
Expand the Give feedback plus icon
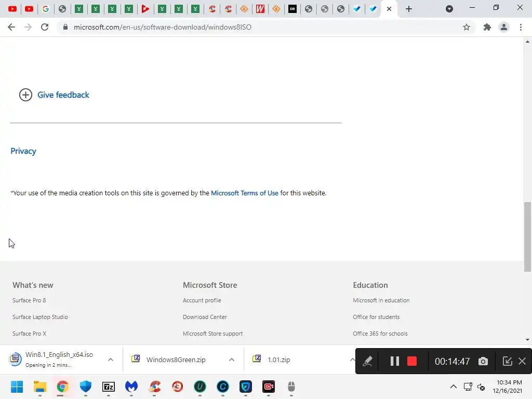25,95
